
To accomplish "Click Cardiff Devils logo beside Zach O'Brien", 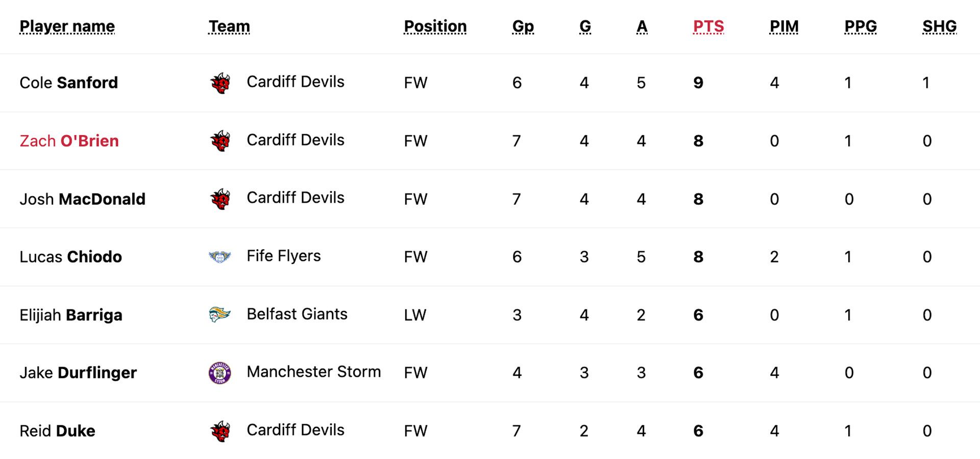I will 220,141.
